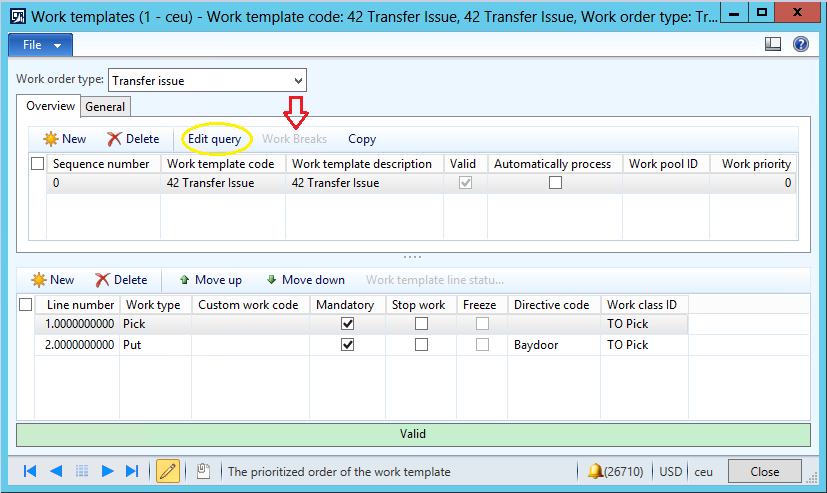Click the pencil edit mode icon
Viewport: 827px width, 493px height.
coord(167,471)
